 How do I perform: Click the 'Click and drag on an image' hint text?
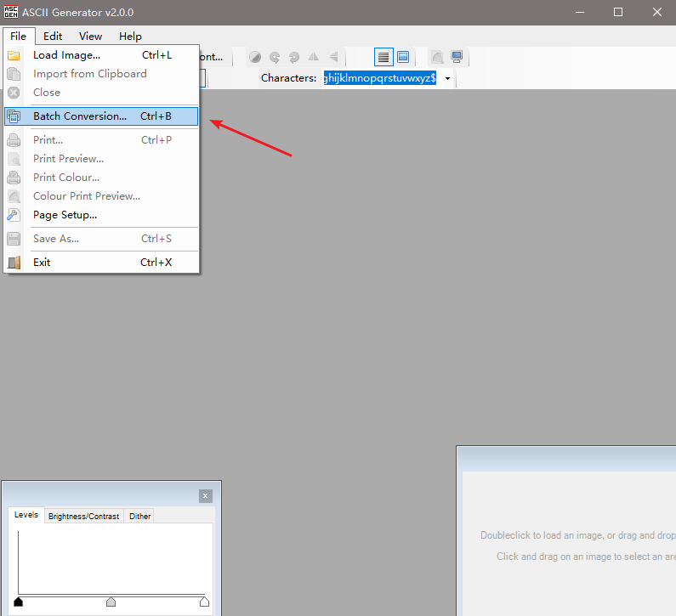[x=586, y=557]
